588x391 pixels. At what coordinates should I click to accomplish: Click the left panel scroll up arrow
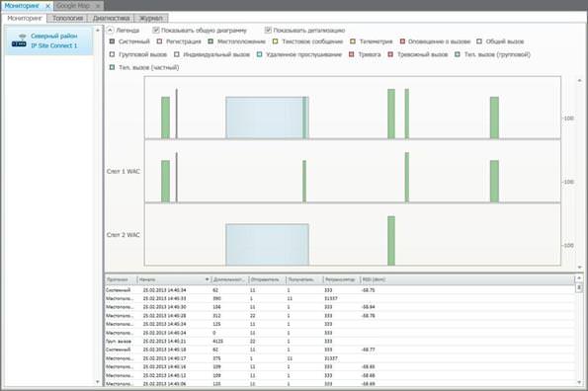pyautogui.click(x=98, y=30)
